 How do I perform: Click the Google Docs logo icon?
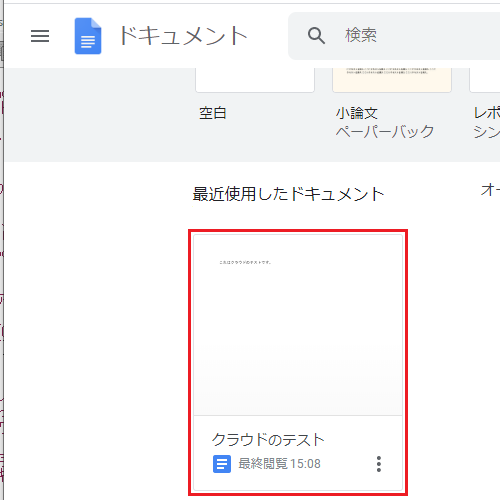point(88,36)
